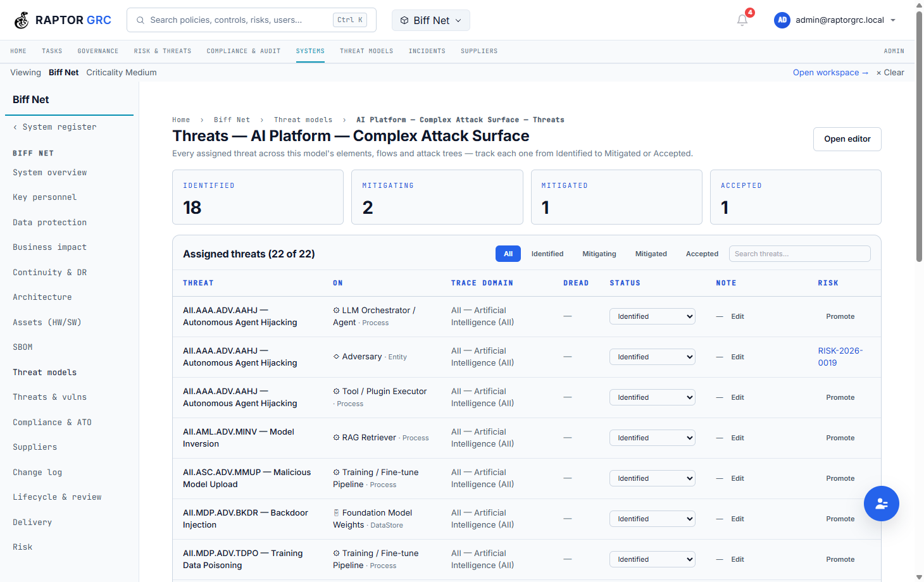Select the All filter pill
This screenshot has width=924, height=582.
pos(508,254)
